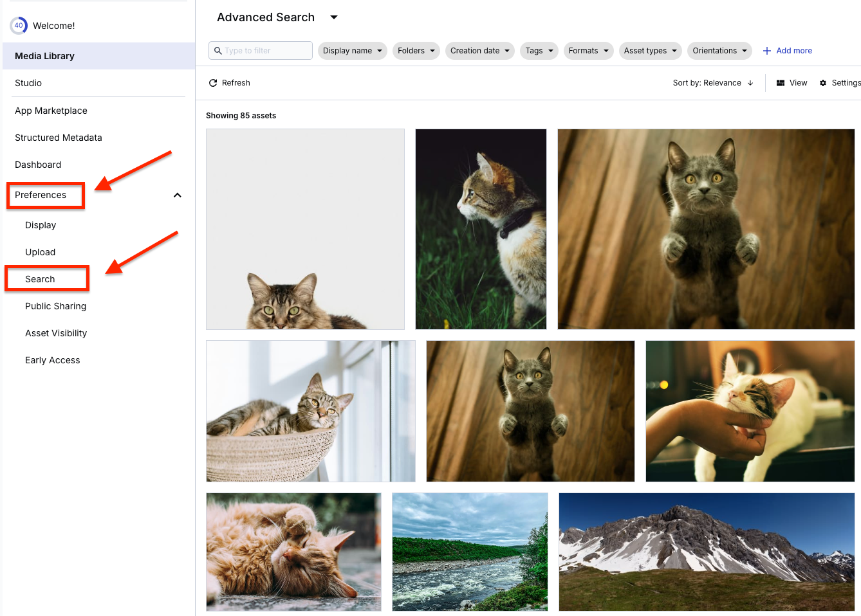
Task: Select the gray kitten thumbnail on wooden floor
Action: click(x=705, y=228)
